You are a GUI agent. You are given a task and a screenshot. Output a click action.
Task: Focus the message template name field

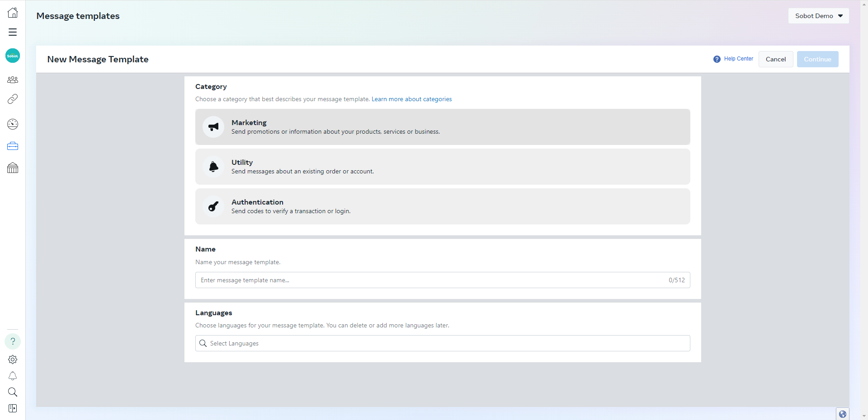click(443, 280)
